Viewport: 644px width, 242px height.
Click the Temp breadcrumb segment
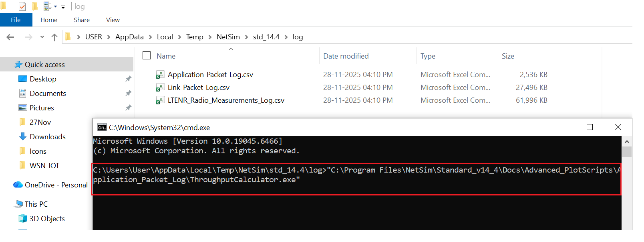coord(195,37)
